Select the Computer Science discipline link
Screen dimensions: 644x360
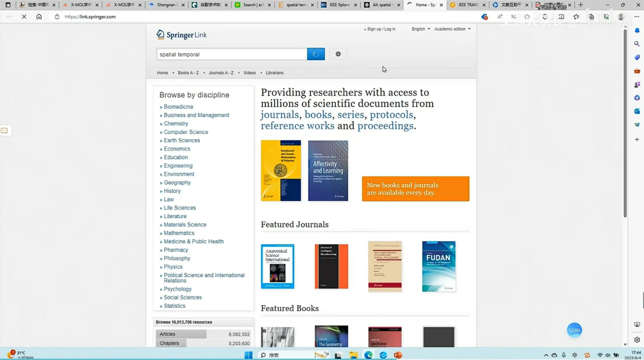186,132
